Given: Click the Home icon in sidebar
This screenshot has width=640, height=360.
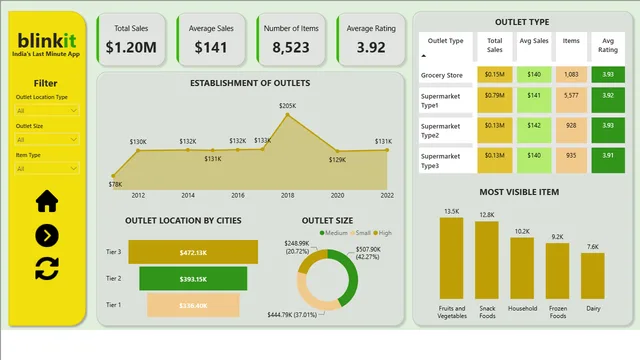Looking at the screenshot, I should point(47,201).
